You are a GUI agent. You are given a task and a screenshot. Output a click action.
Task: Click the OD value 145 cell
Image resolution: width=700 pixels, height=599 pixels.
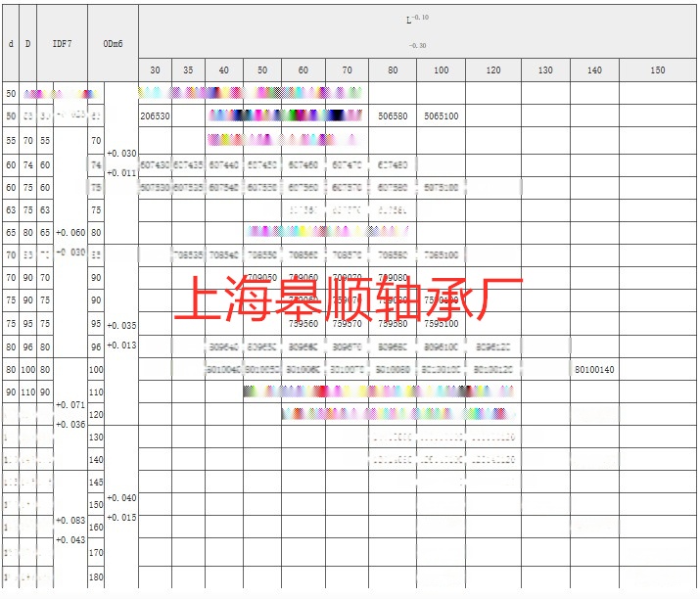pos(96,483)
